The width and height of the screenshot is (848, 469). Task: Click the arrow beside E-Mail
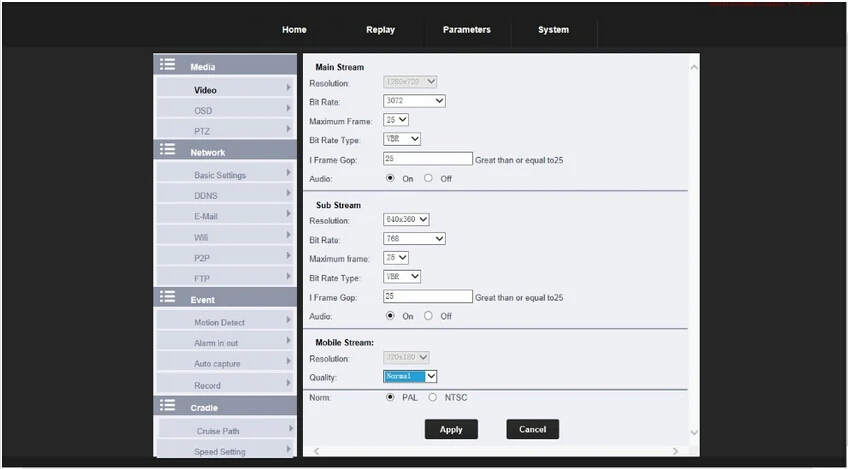(x=289, y=214)
